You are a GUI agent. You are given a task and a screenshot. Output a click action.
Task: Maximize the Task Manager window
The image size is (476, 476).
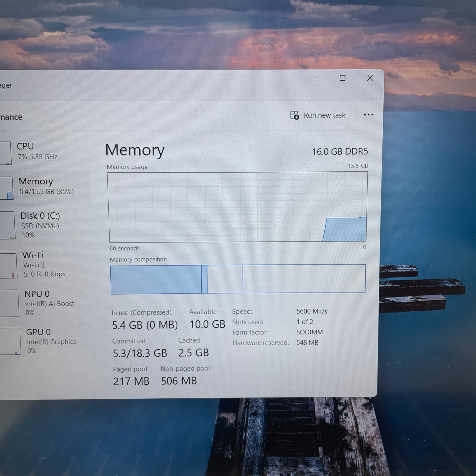click(343, 78)
